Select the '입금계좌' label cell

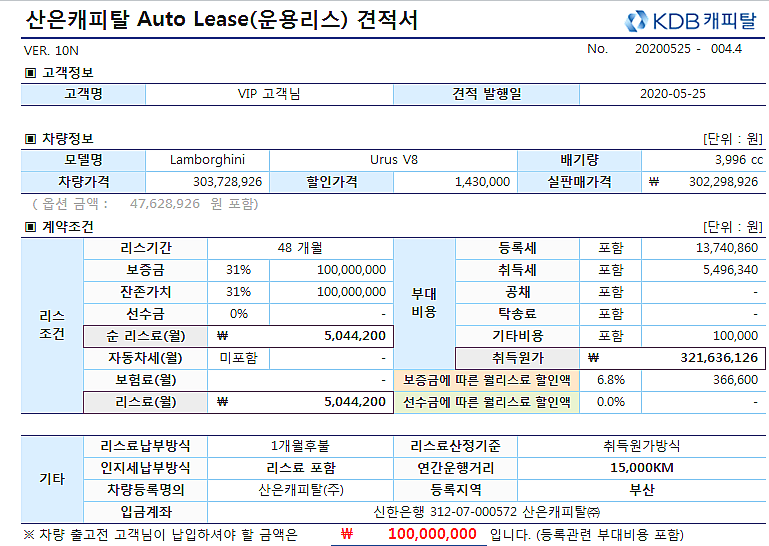(146, 512)
